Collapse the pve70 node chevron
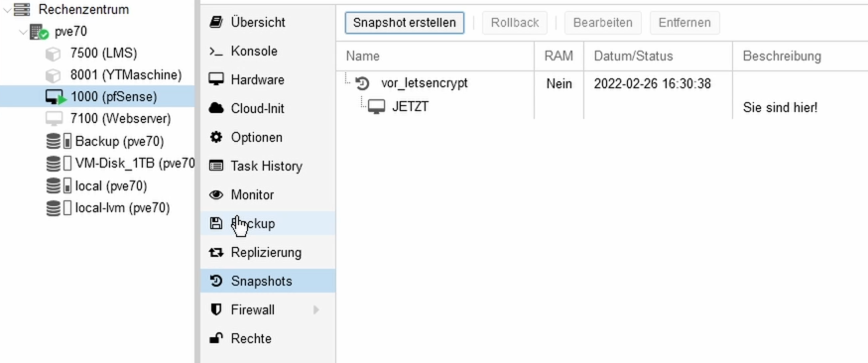 click(x=23, y=32)
